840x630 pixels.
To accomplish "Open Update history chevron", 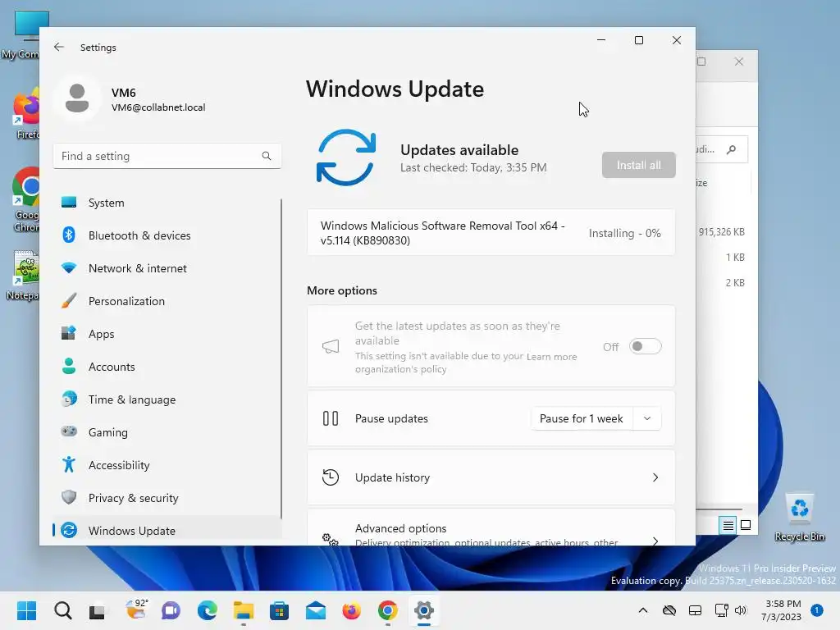I will click(x=655, y=477).
